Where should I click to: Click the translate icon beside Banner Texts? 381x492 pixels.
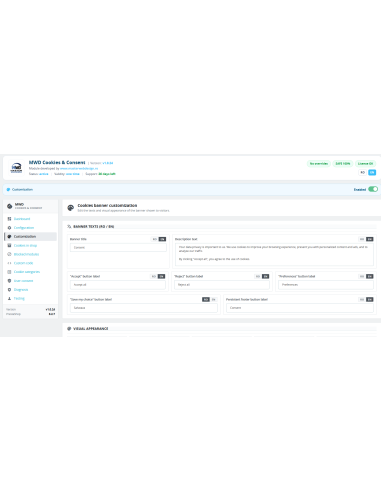coord(69,226)
